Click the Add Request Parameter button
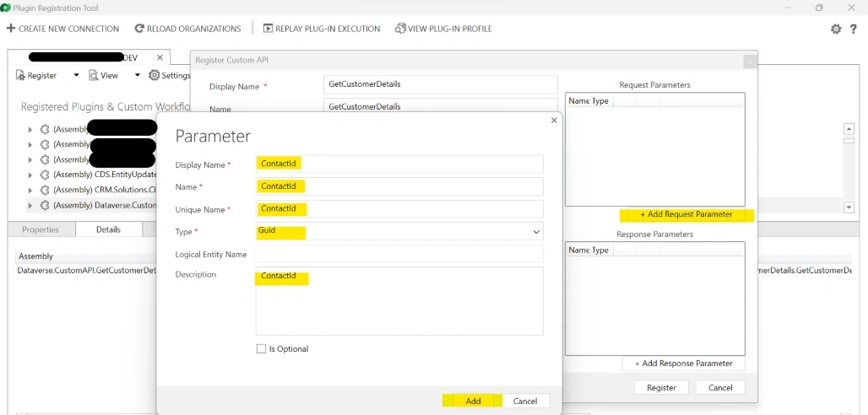 tap(686, 214)
